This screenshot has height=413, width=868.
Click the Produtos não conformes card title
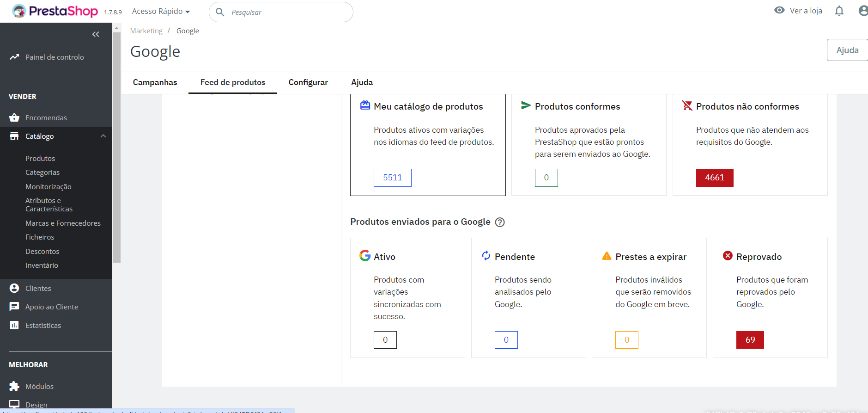[x=747, y=106]
